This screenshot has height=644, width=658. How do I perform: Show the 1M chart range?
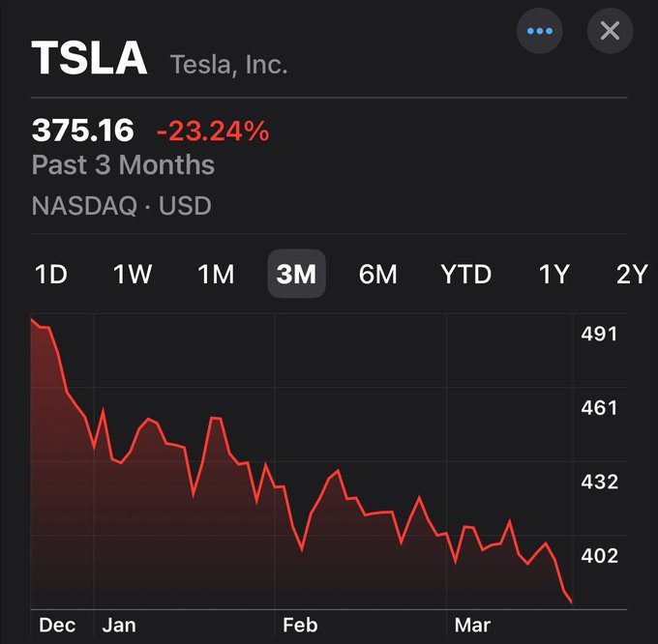pyautogui.click(x=216, y=275)
